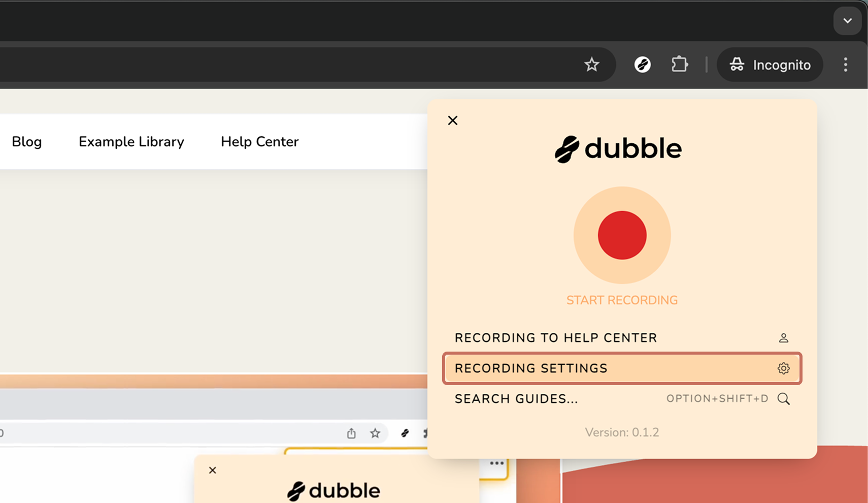Image resolution: width=868 pixels, height=503 pixels.
Task: Click the star icon in the embedded browser image
Action: pyautogui.click(x=375, y=433)
